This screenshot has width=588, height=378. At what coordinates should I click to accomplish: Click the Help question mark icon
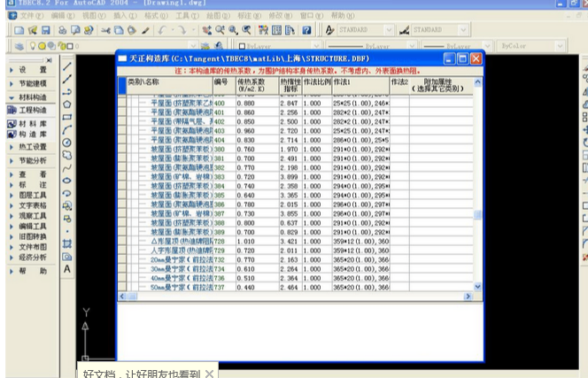click(306, 30)
